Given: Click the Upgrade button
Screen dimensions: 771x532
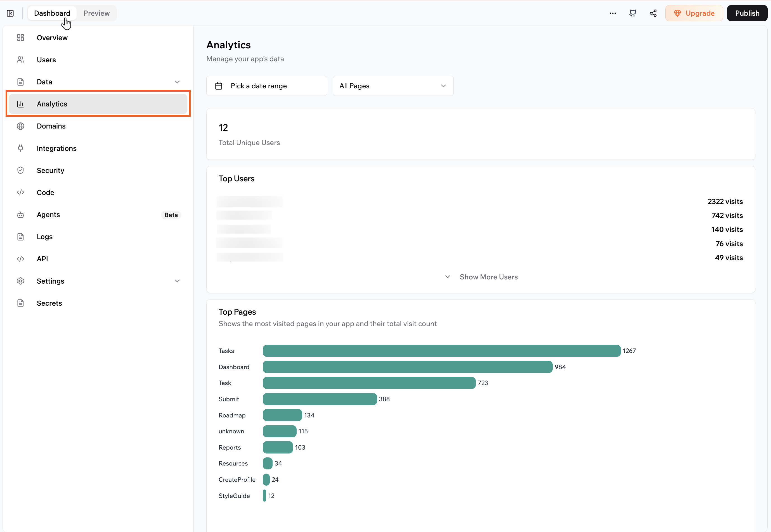Looking at the screenshot, I should point(694,13).
